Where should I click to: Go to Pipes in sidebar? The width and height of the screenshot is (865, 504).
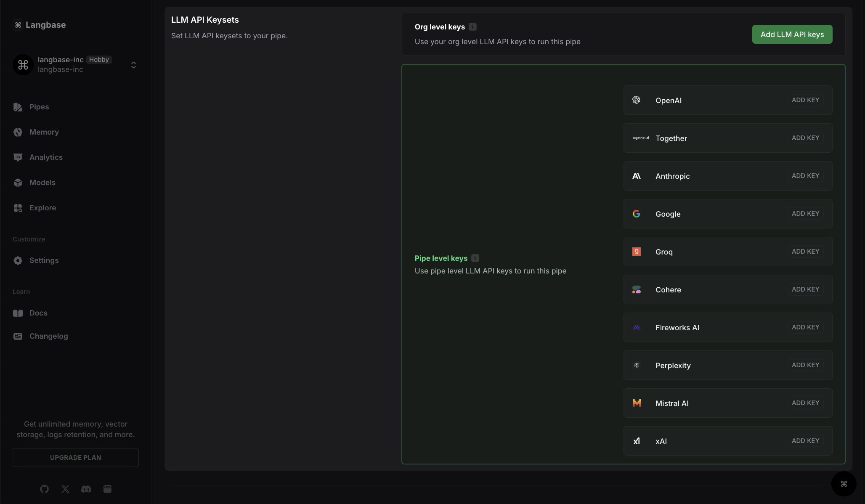[39, 107]
